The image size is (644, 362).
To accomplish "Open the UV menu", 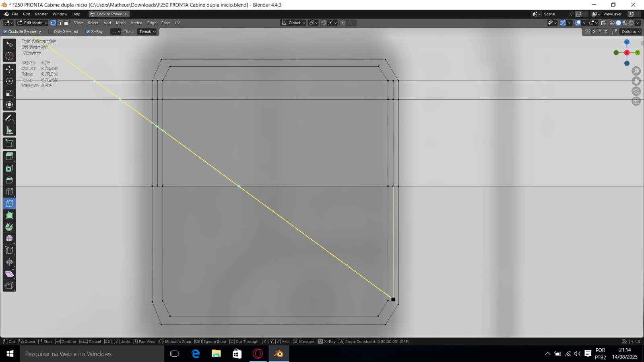I will coord(177,23).
